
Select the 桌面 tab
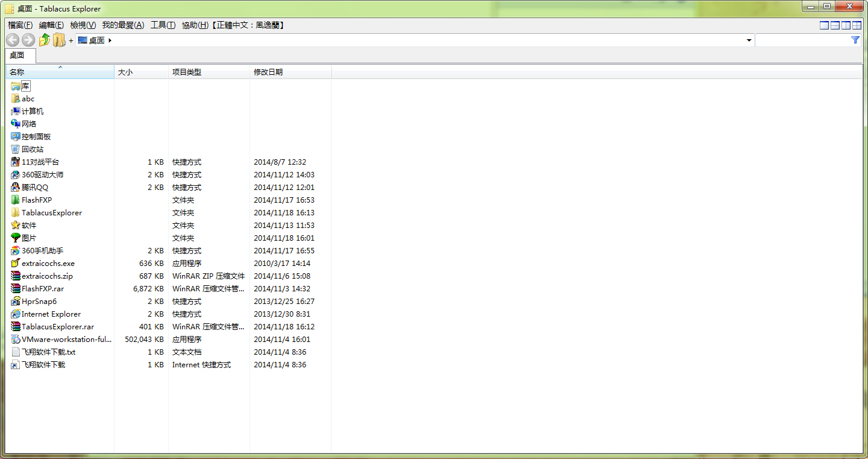[20, 55]
